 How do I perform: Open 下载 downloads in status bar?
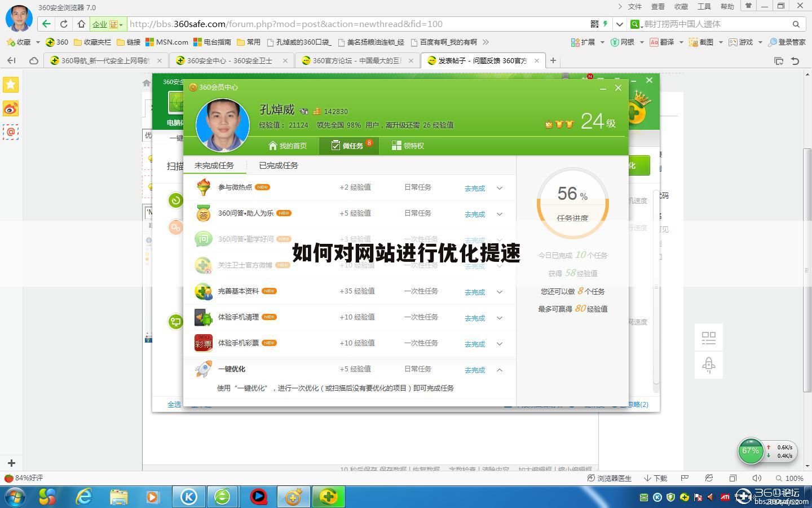coord(655,478)
